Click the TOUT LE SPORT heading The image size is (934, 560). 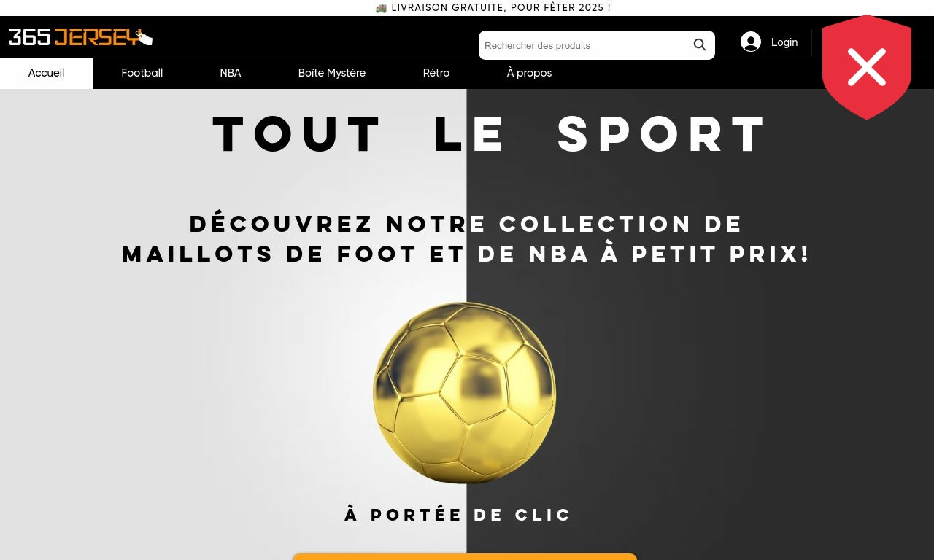pyautogui.click(x=490, y=136)
